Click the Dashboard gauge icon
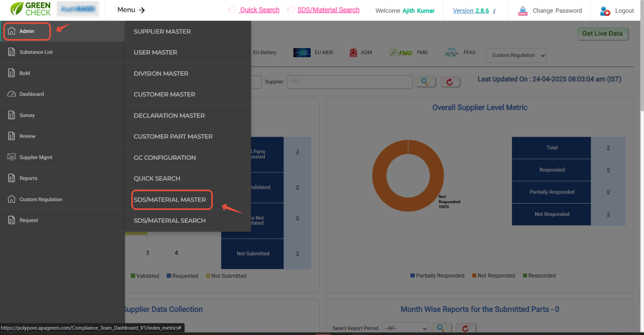Viewport: 644px width, 335px height. 12,94
